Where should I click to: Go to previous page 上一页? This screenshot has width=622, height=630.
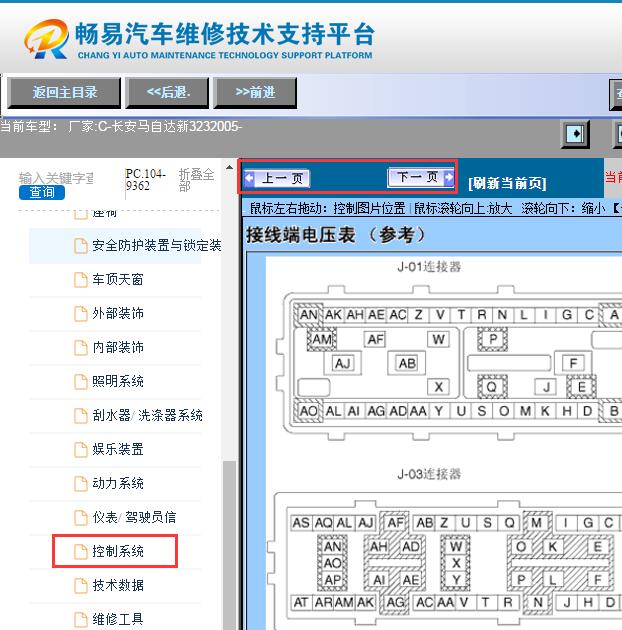pyautogui.click(x=277, y=178)
